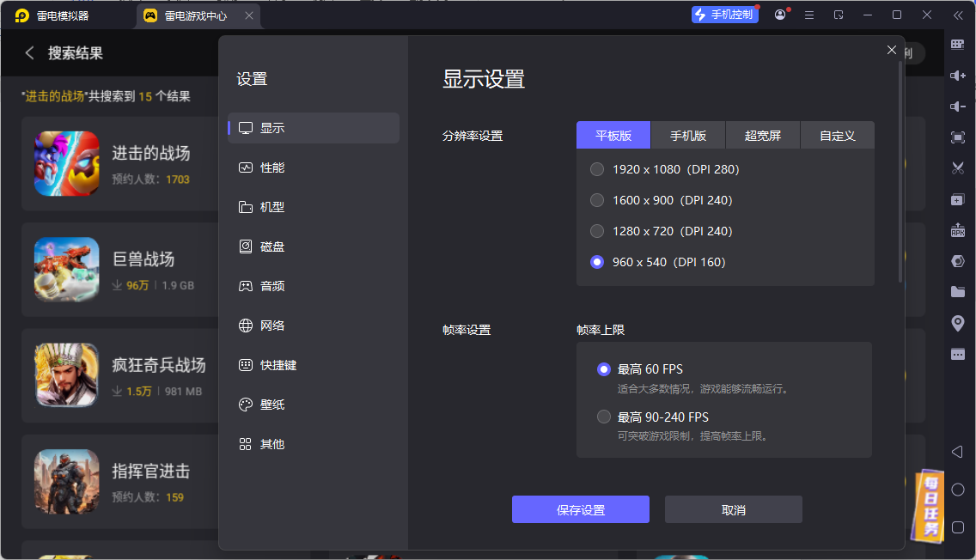Increase emulator volume via sidebar icon
Viewport: 976px width, 560px height.
tap(957, 76)
